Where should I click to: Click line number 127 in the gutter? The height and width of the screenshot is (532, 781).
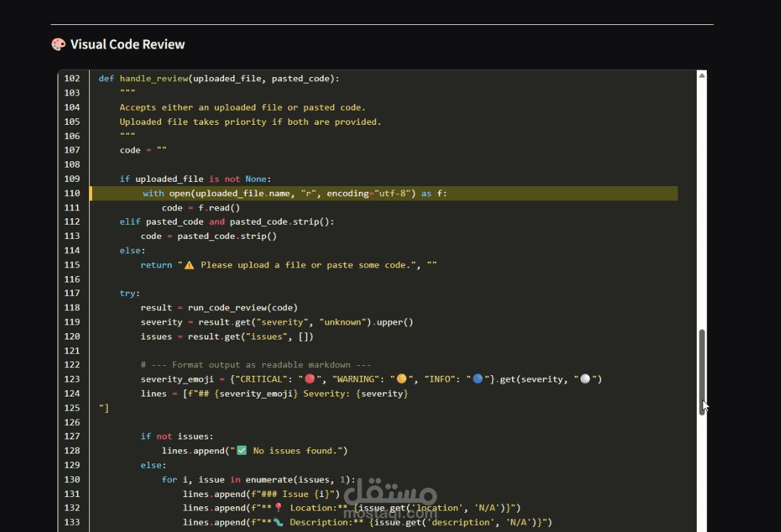(72, 436)
